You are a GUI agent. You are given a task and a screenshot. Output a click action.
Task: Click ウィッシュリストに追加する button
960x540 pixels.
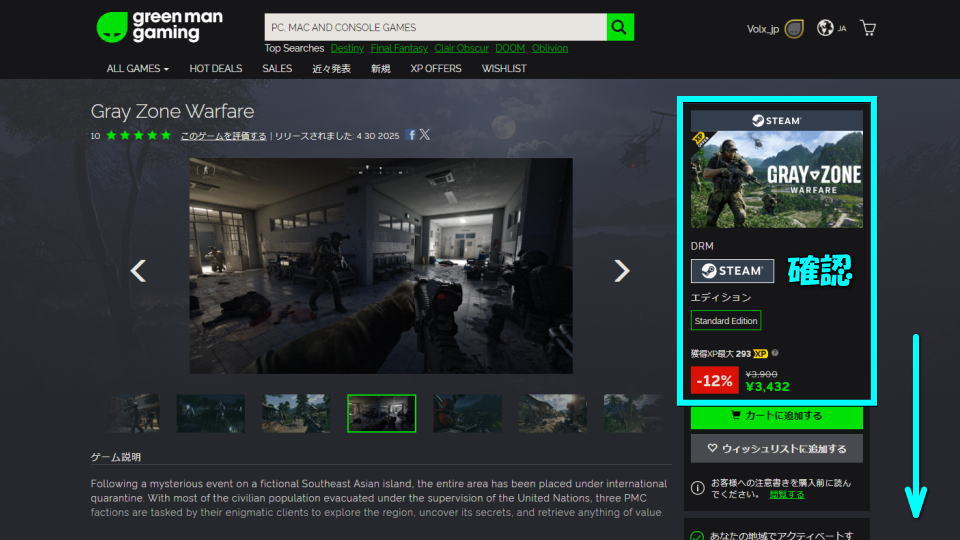point(776,449)
